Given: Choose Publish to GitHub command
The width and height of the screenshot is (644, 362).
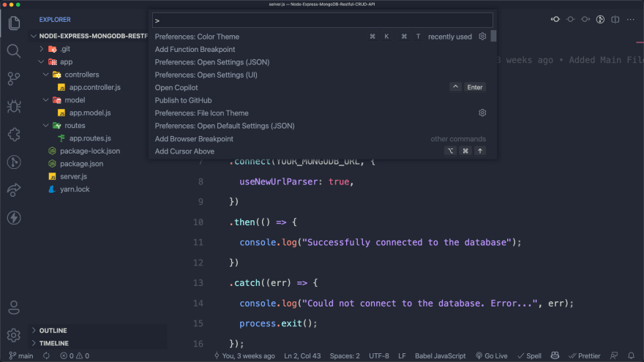Looking at the screenshot, I should tap(183, 100).
